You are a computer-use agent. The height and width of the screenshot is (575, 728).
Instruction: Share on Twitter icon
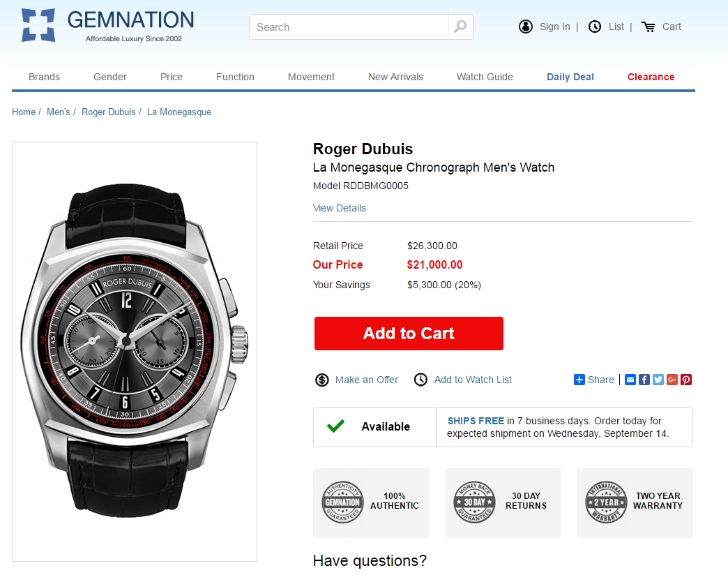pyautogui.click(x=658, y=380)
